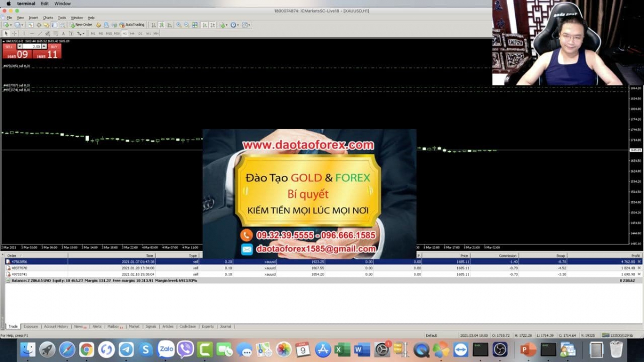Select the arrow cursor tool

point(6,33)
